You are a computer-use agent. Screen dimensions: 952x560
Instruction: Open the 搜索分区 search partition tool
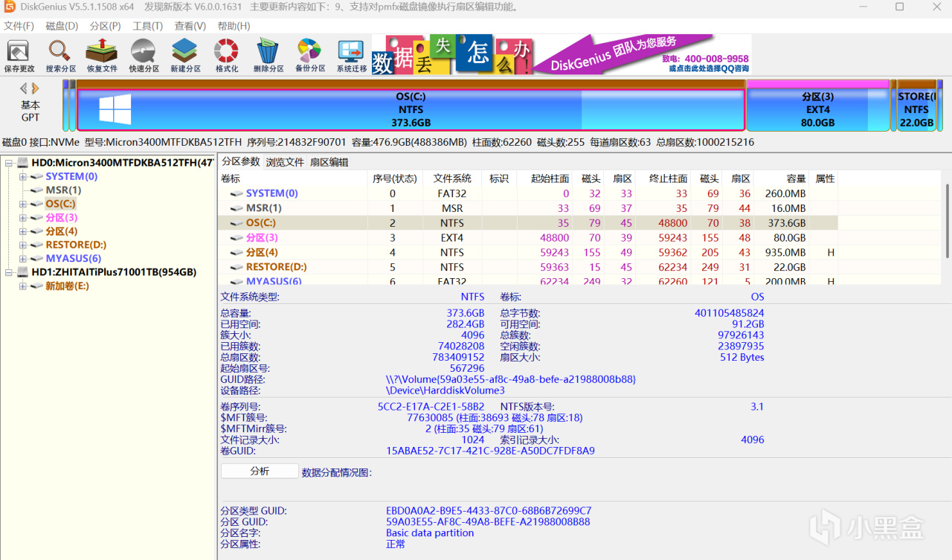pyautogui.click(x=60, y=56)
